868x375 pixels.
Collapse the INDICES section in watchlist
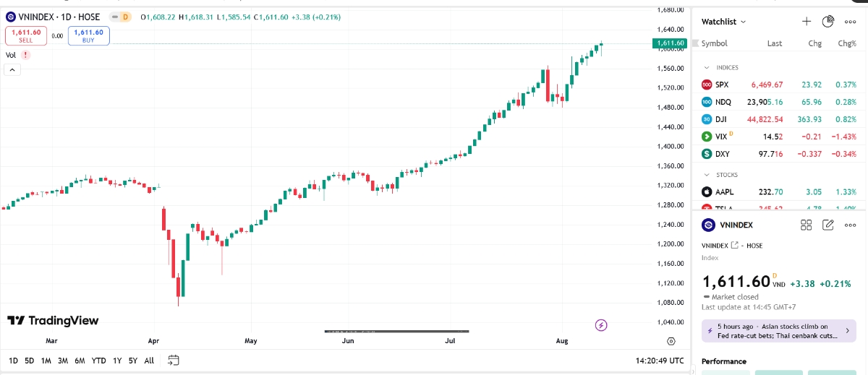click(x=707, y=68)
